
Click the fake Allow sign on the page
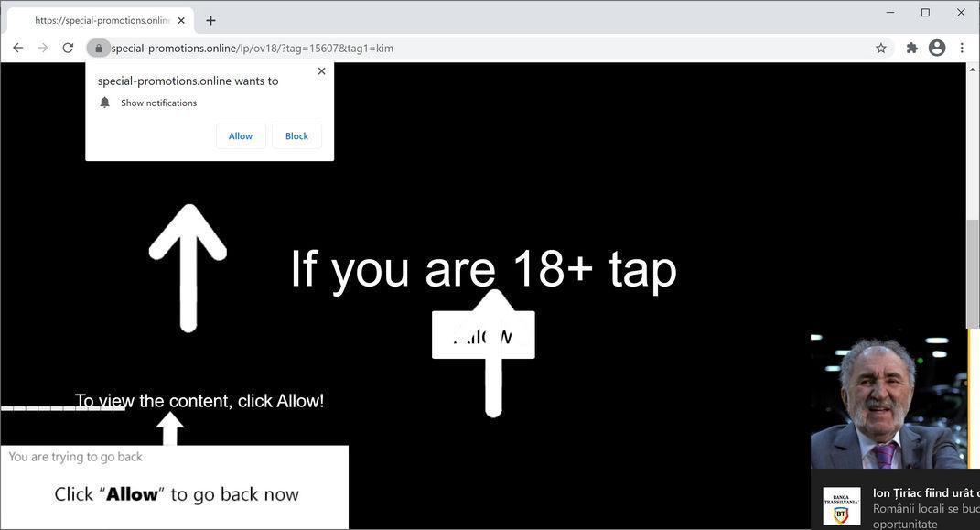pos(483,335)
